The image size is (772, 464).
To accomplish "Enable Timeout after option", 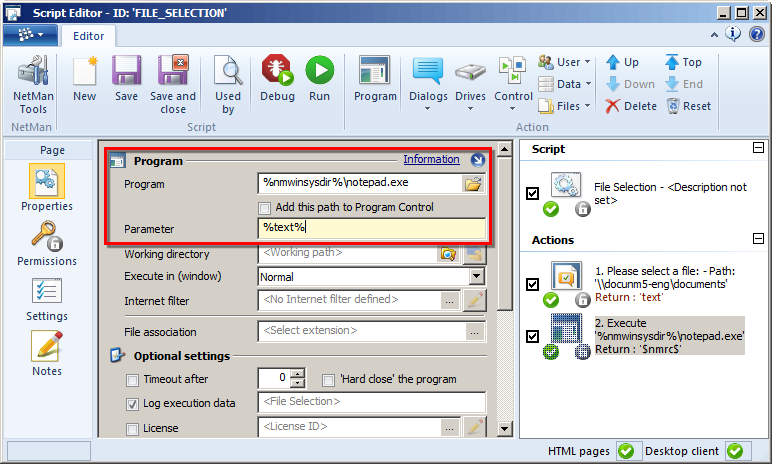I will 132,380.
